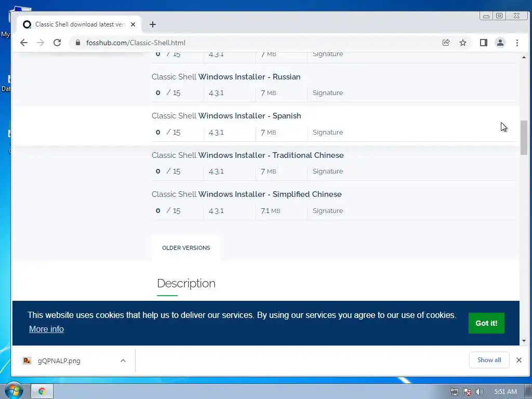Click Simplified Chinese 7.1 MB size
Image resolution: width=532 pixels, height=399 pixels.
pyautogui.click(x=270, y=211)
